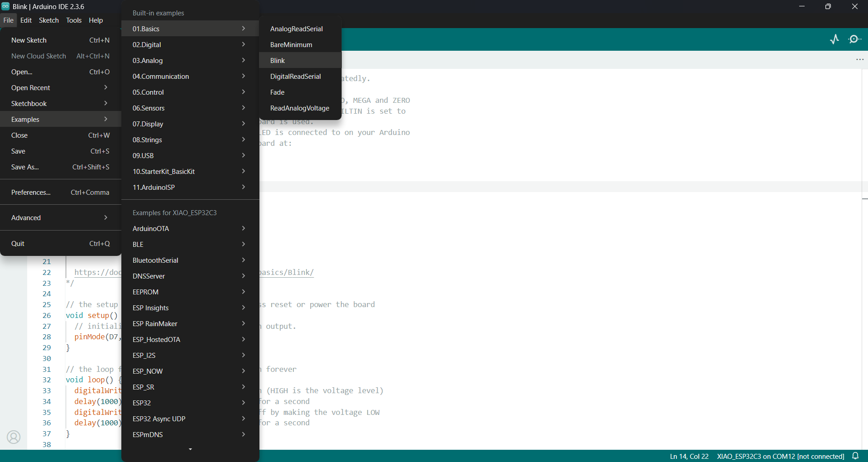Open the Serial Monitor icon
The width and height of the screenshot is (868, 462).
click(854, 39)
